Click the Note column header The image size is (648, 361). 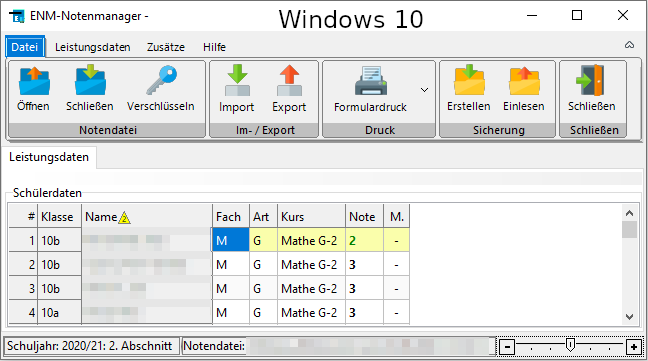pyautogui.click(x=364, y=217)
